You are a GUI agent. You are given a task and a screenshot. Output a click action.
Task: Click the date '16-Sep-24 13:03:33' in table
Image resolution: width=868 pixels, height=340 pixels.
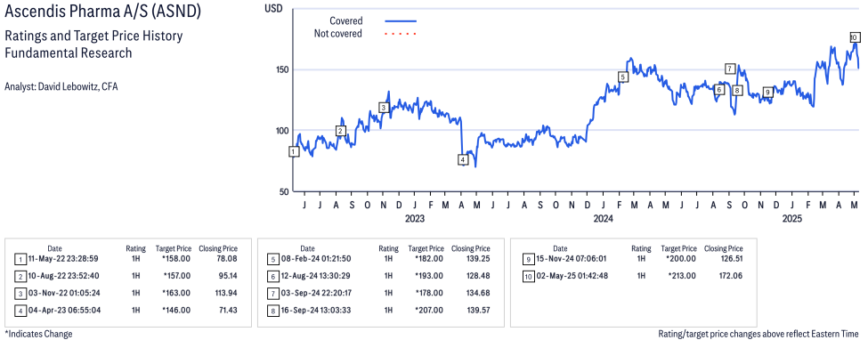tap(317, 310)
